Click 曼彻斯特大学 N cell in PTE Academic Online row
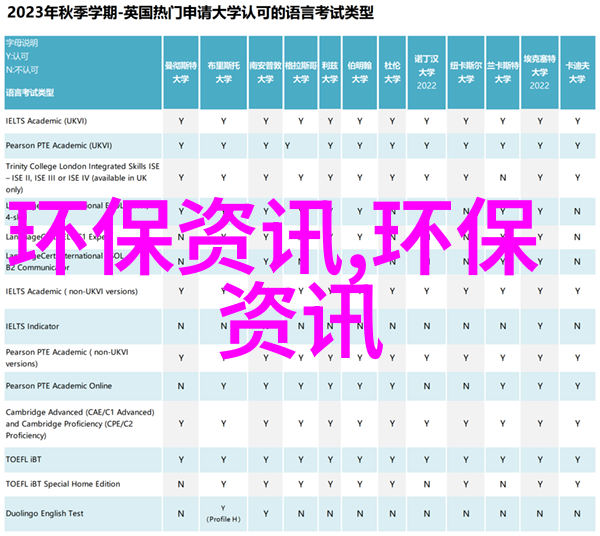The image size is (600, 536). pos(181,386)
